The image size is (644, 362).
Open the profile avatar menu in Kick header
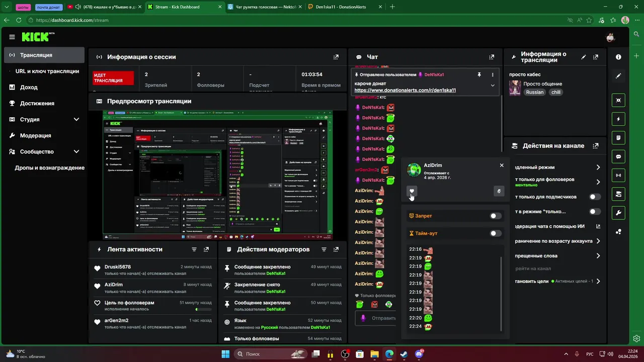pos(611,37)
